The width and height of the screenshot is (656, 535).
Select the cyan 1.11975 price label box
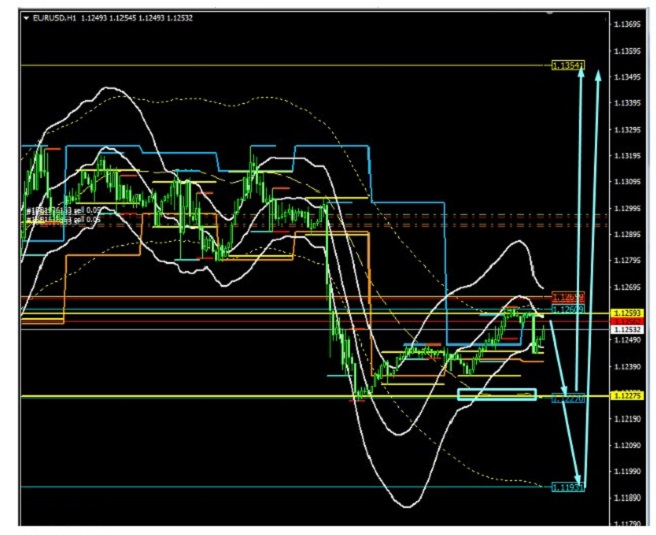click(567, 487)
